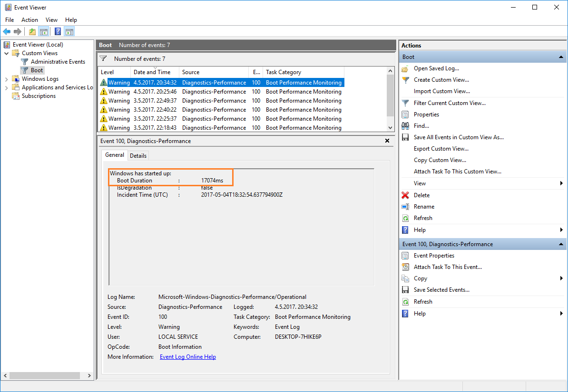Open the Action menu
The width and height of the screenshot is (568, 392).
tap(29, 20)
